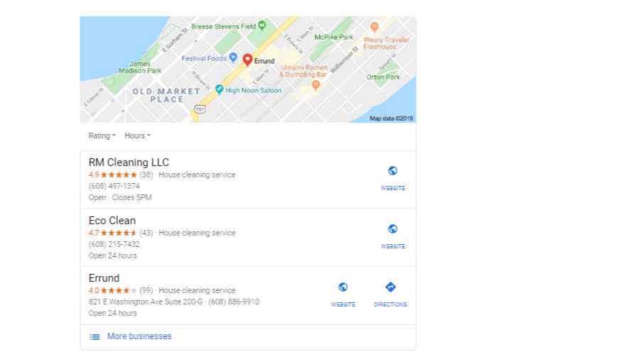Viewport: 618px width, 364px height.
Task: Select High Noon Saloon teal map marker
Action: coord(219,89)
